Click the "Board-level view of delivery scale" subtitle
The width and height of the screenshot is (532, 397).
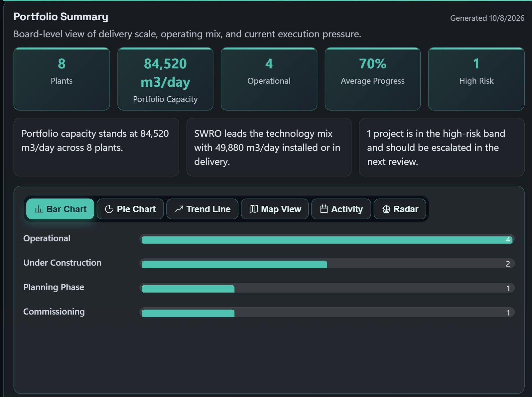pos(187,34)
